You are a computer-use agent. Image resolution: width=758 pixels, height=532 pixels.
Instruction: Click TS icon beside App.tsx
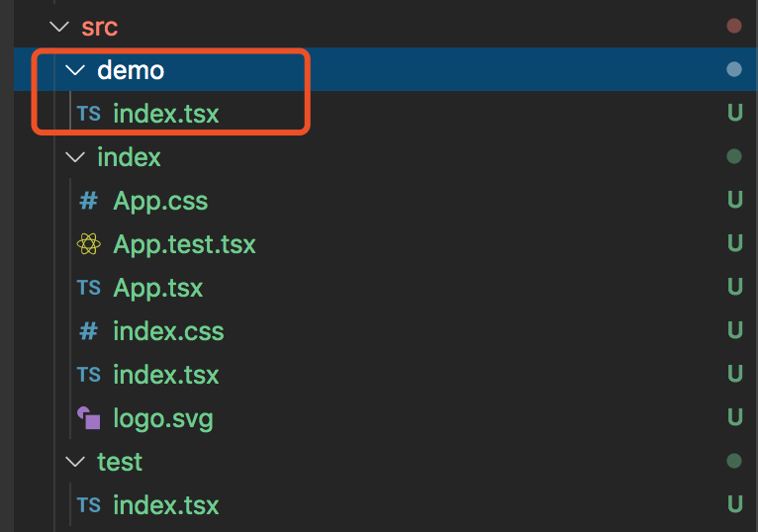click(x=88, y=288)
